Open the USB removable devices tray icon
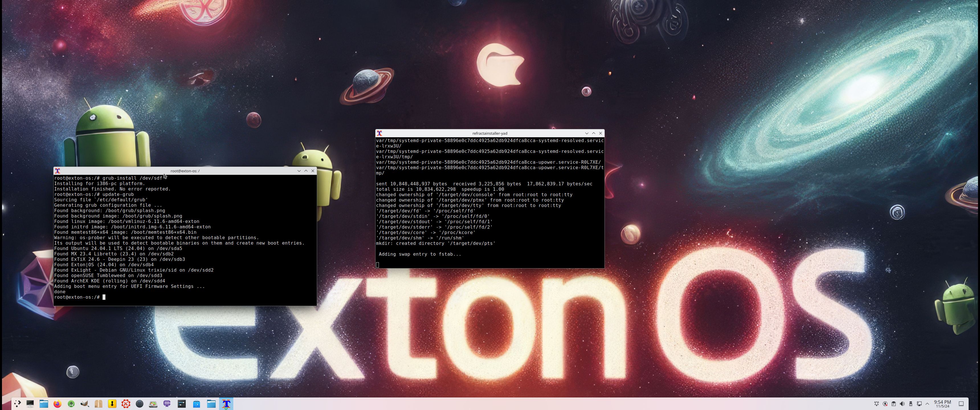980x410 pixels. pos(911,403)
